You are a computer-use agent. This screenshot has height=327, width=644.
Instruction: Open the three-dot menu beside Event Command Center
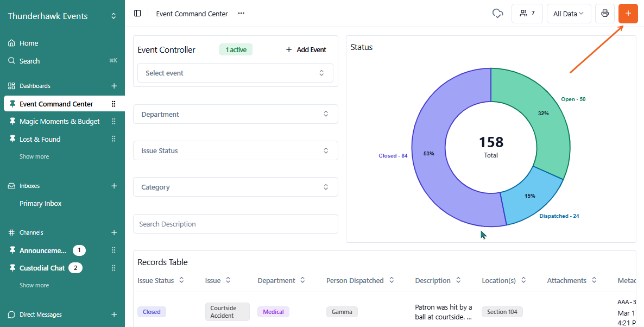(241, 14)
